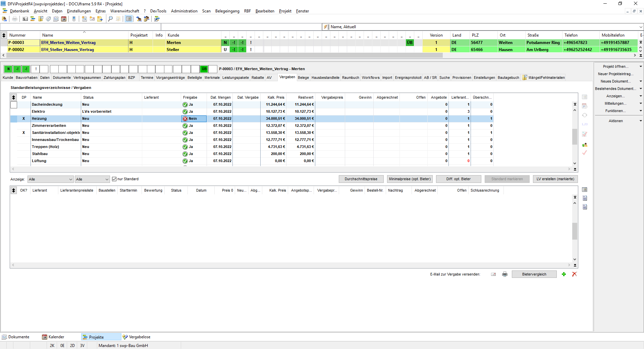
Task: Click the user database icon in toolbar
Action: (4, 19)
